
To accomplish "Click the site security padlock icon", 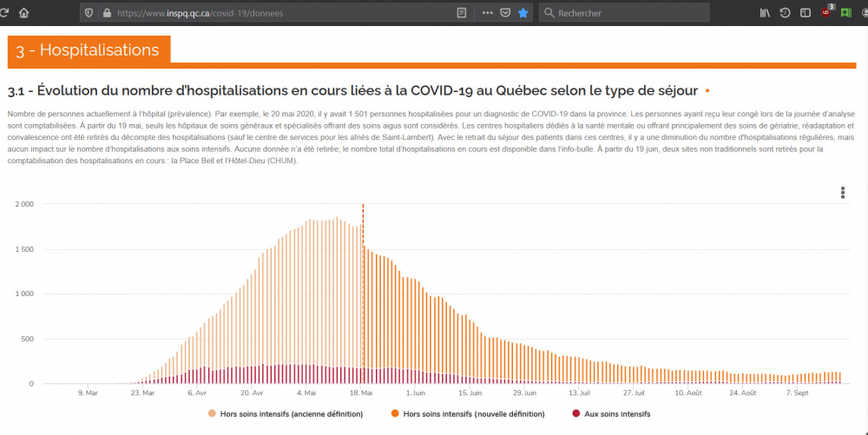I will point(107,13).
